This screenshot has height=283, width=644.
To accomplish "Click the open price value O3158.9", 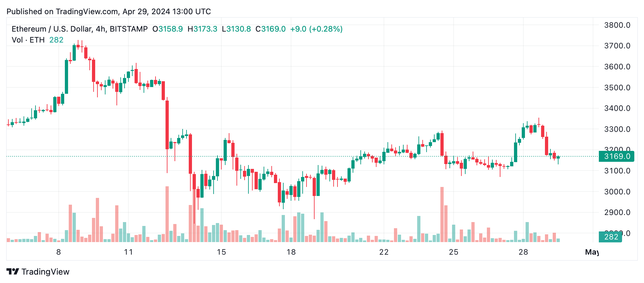I will (x=168, y=29).
